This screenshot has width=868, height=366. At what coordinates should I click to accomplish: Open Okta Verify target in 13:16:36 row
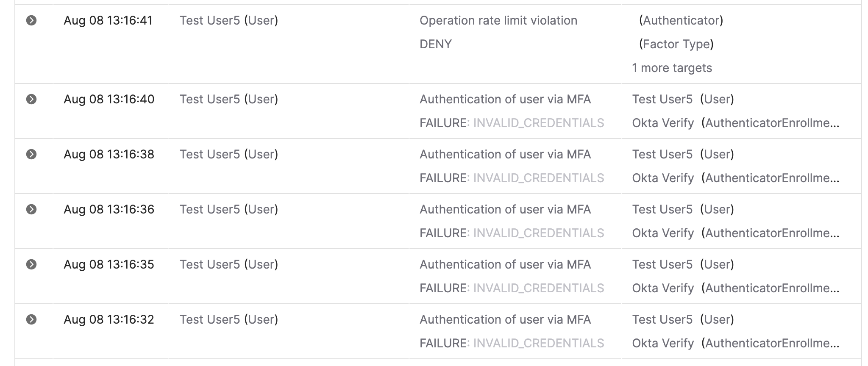663,233
